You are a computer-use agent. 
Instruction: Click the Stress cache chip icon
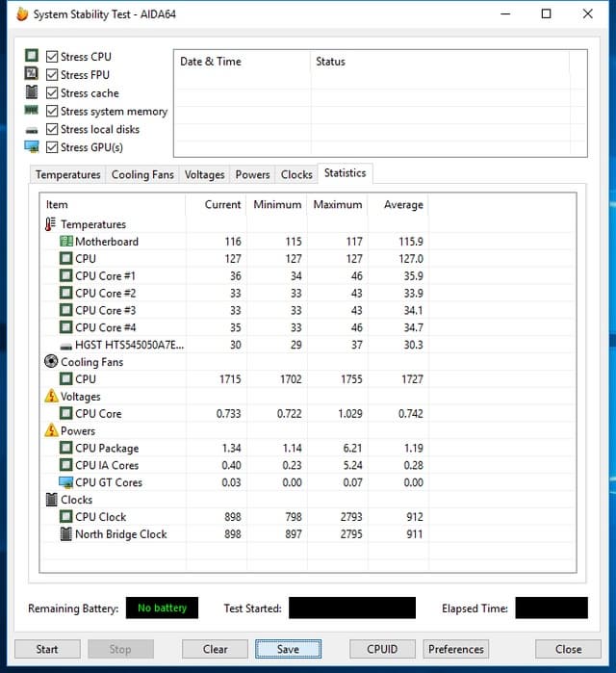[32, 91]
